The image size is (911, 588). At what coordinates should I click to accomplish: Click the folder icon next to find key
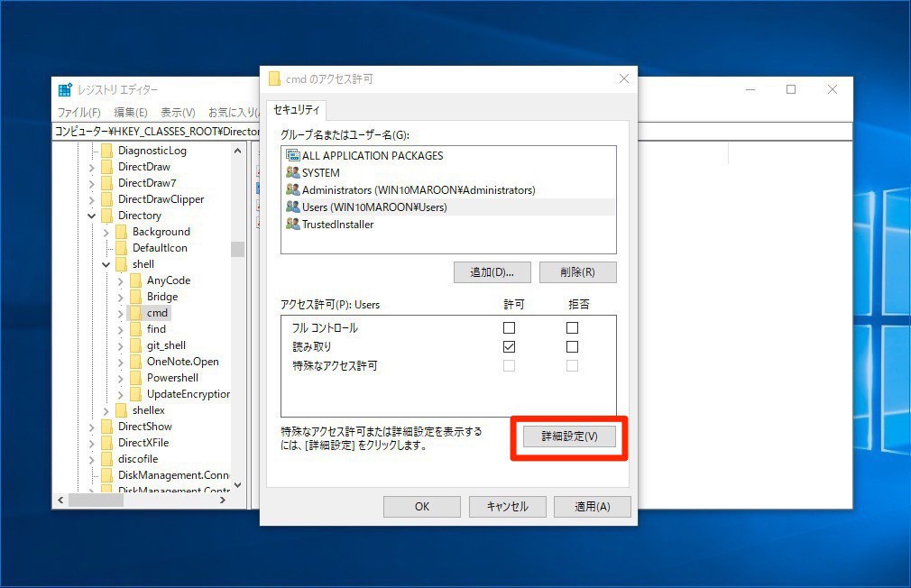pyautogui.click(x=136, y=329)
